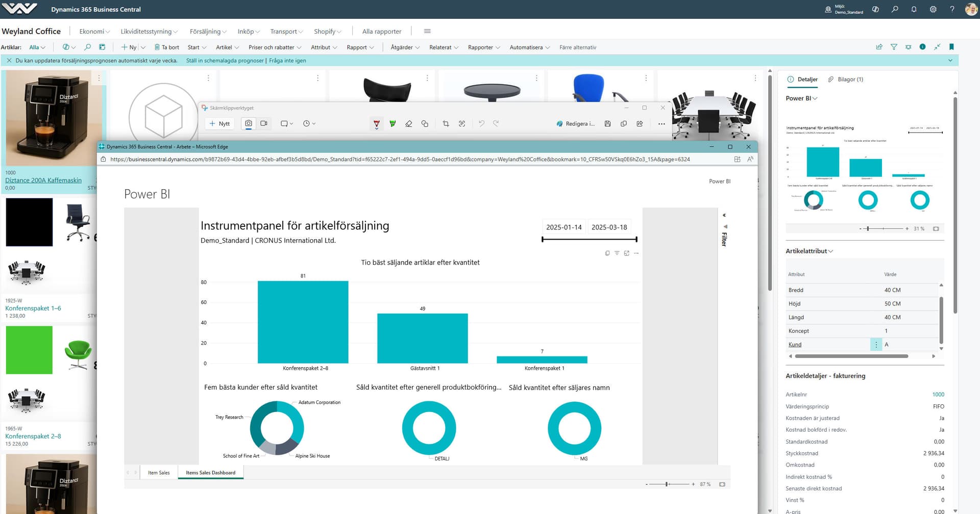Screen dimensions: 980x514
Task: Click the list layout icon beside the Artiklar search
Action: pyautogui.click(x=102, y=47)
